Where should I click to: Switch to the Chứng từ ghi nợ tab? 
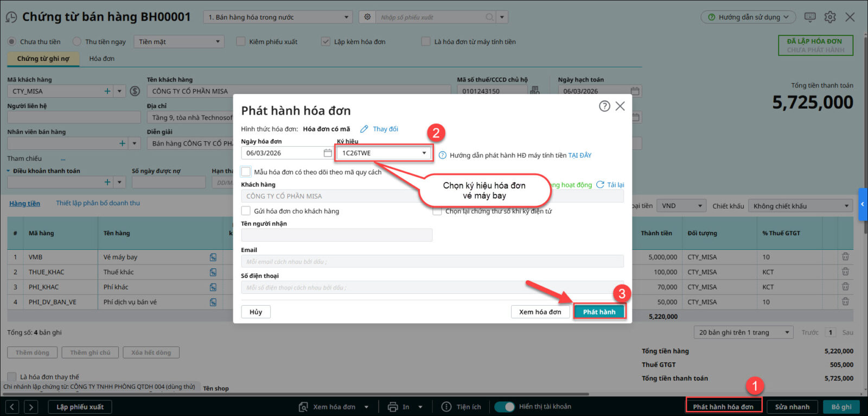(x=43, y=59)
